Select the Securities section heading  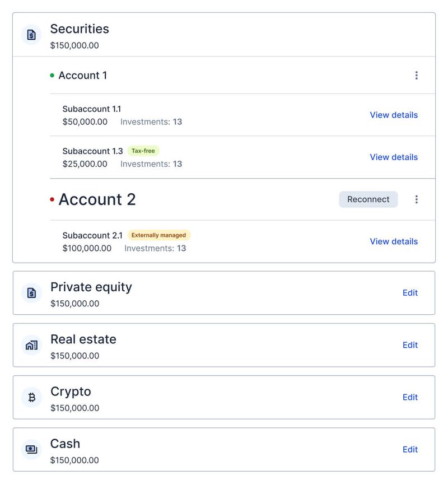80,29
